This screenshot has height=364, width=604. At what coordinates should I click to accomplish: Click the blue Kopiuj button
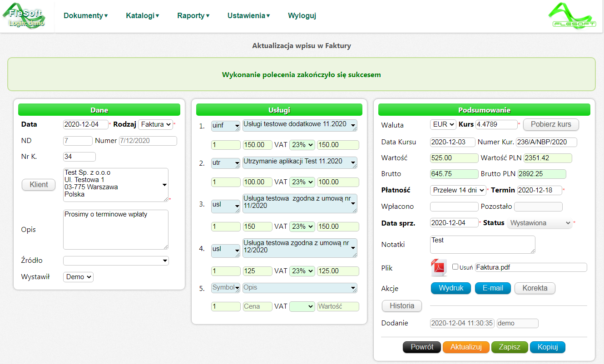547,347
